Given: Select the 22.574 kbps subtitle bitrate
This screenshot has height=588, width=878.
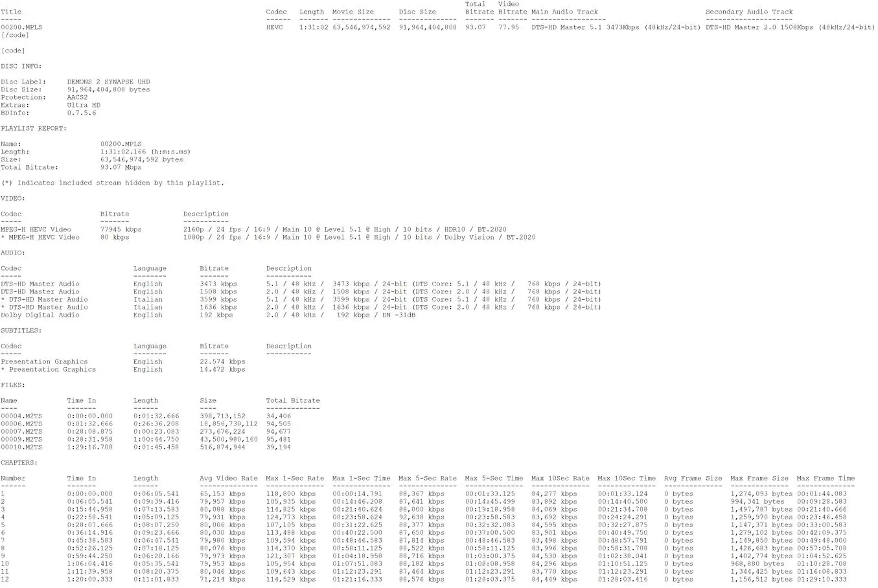Looking at the screenshot, I should 222,361.
